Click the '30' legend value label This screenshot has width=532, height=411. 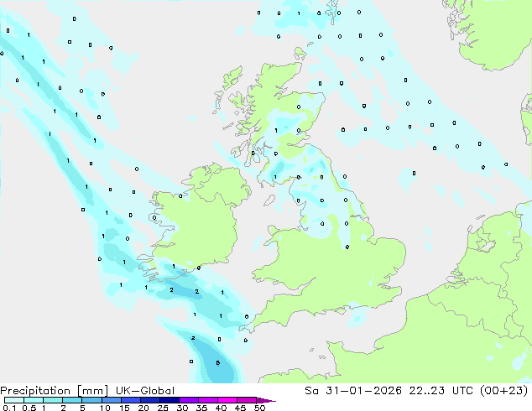point(182,408)
